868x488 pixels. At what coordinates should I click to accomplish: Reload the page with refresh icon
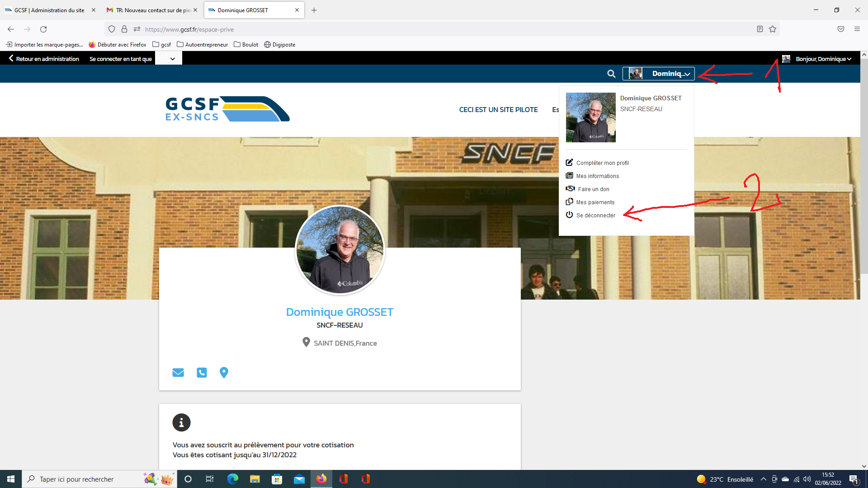pos(43,29)
